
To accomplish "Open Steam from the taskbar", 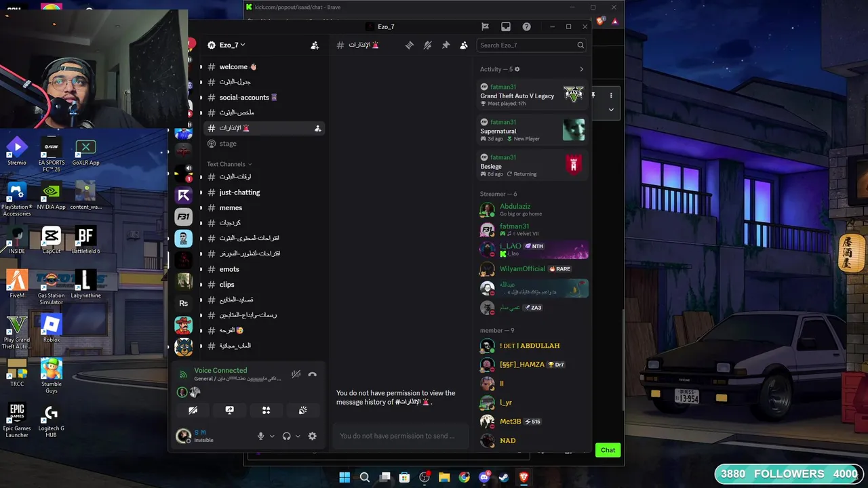I will point(504,477).
